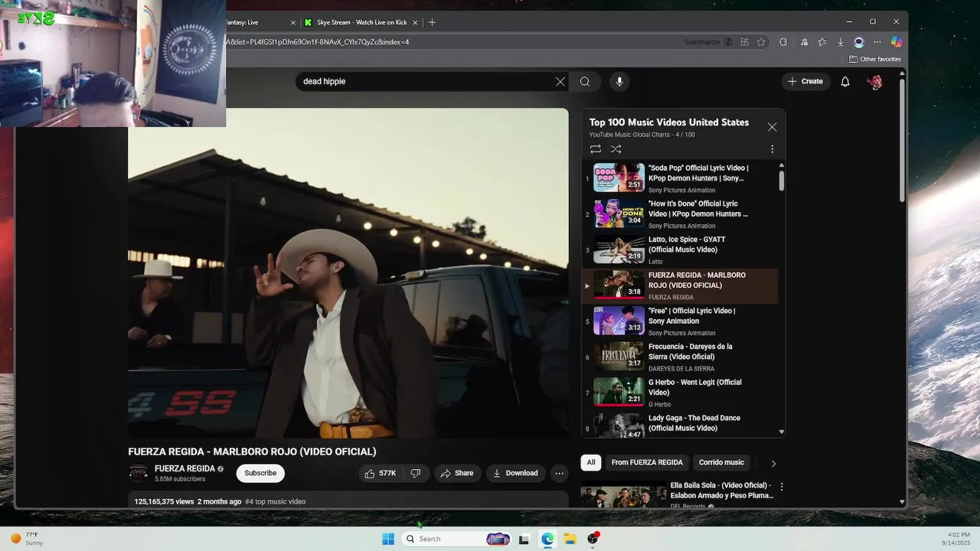Open Edge split screen icon
The width and height of the screenshot is (980, 551).
744,42
